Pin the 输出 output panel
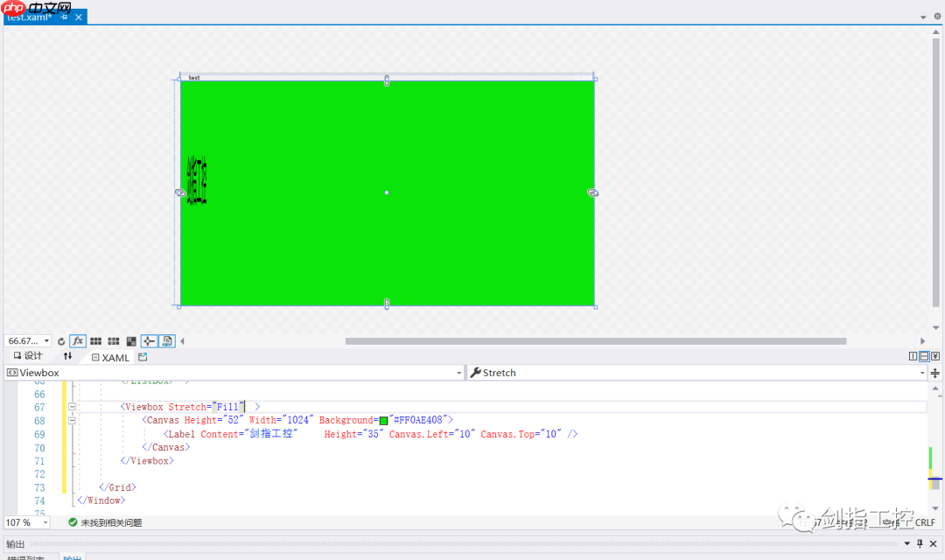945x560 pixels. (920, 543)
